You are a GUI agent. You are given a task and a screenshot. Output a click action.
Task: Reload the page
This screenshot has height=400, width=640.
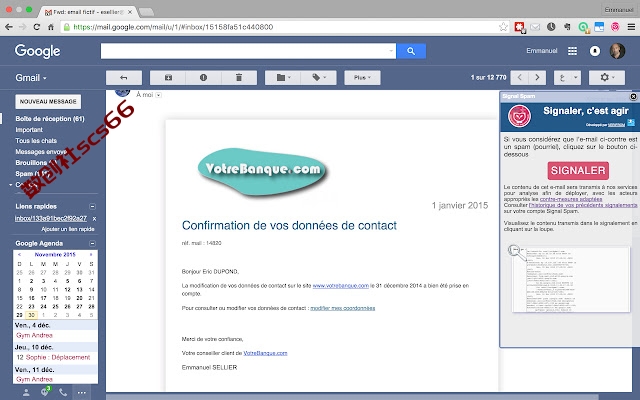[36, 27]
